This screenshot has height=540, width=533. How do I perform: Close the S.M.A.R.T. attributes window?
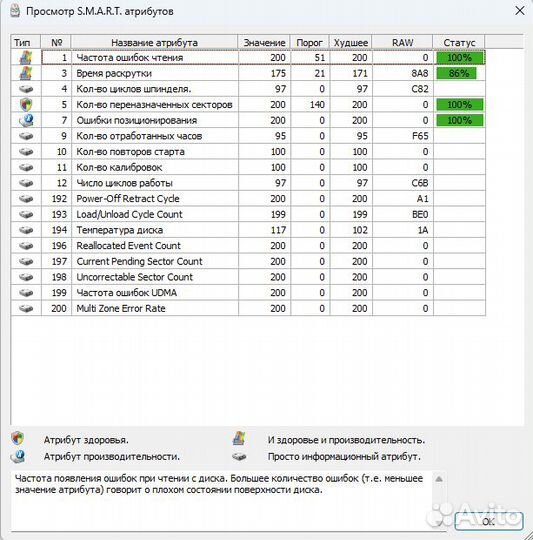point(520,11)
